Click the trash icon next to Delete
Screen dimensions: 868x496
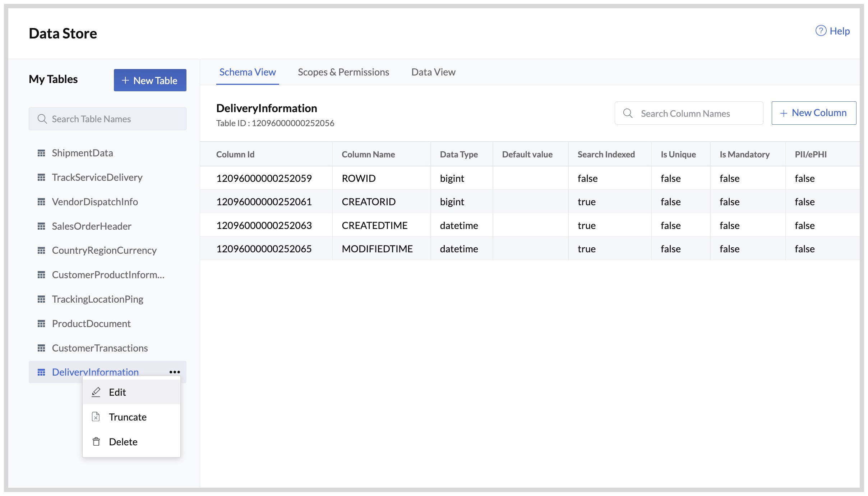[x=96, y=441]
